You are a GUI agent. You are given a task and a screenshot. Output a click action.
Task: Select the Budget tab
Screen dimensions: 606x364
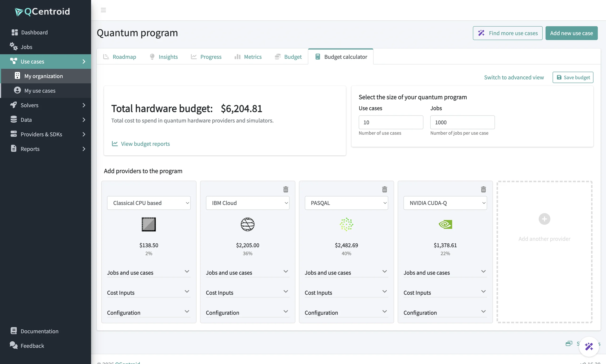pyautogui.click(x=288, y=57)
